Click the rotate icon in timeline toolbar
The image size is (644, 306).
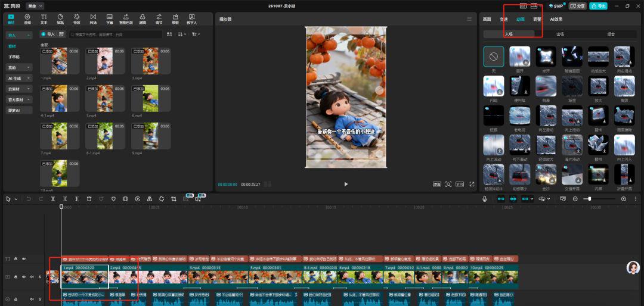tap(162, 199)
